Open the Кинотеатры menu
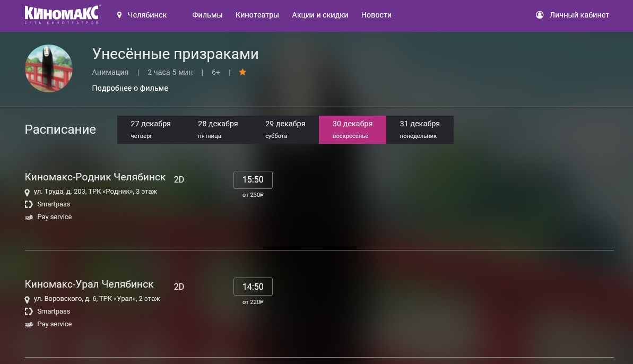 pyautogui.click(x=257, y=15)
